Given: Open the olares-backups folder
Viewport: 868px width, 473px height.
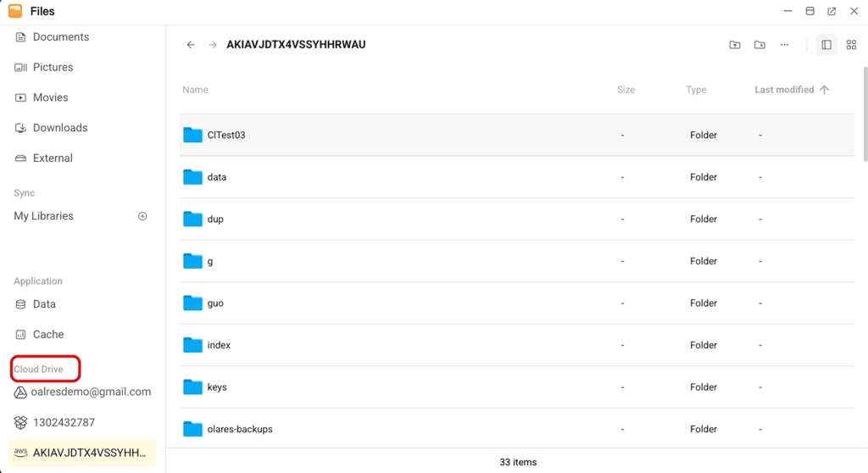Looking at the screenshot, I should click(240, 429).
